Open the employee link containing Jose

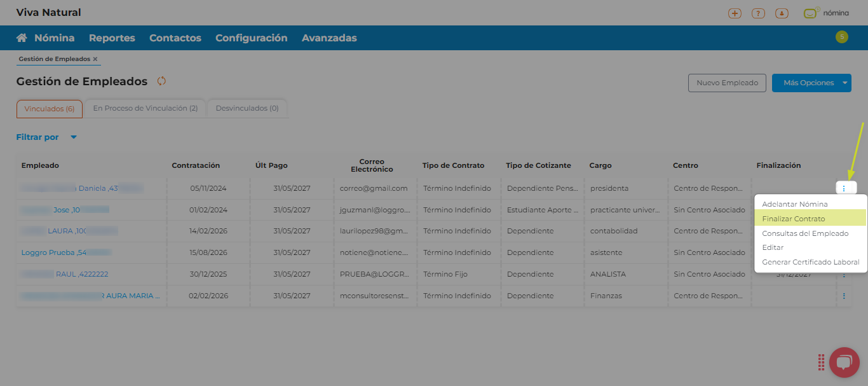click(65, 210)
